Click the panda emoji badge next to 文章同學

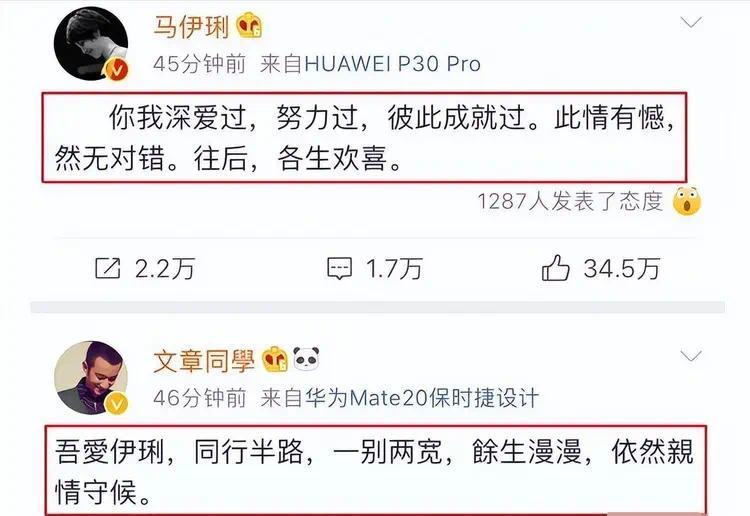306,358
